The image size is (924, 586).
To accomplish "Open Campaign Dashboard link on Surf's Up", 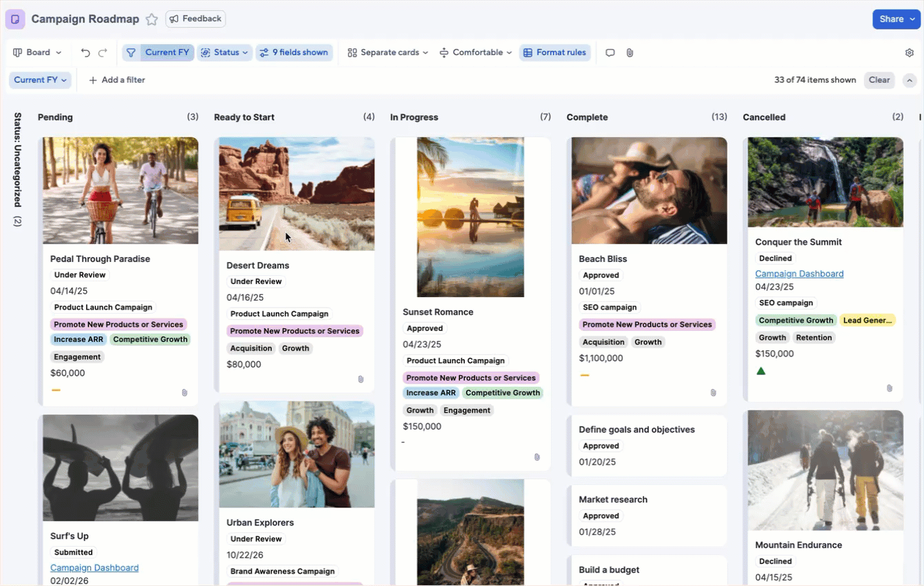I will (94, 568).
